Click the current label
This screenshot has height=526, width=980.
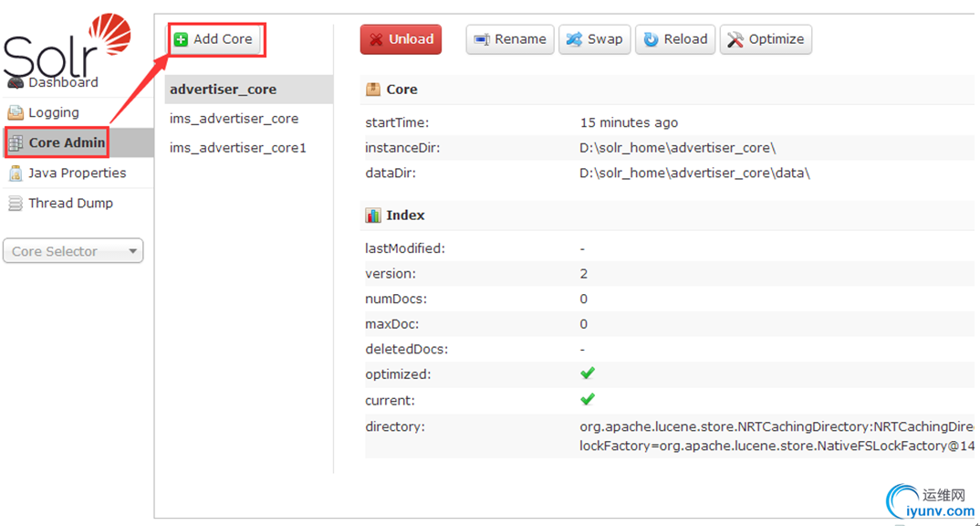pyautogui.click(x=390, y=400)
